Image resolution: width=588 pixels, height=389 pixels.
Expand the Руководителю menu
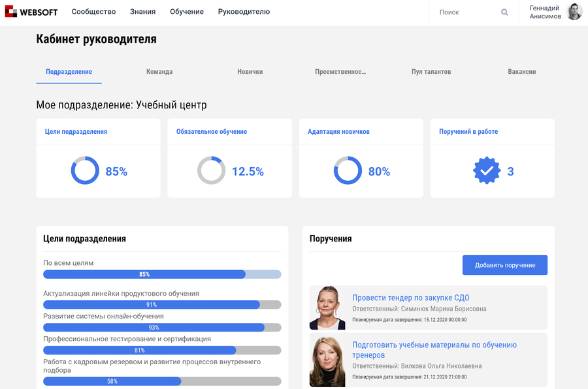244,12
